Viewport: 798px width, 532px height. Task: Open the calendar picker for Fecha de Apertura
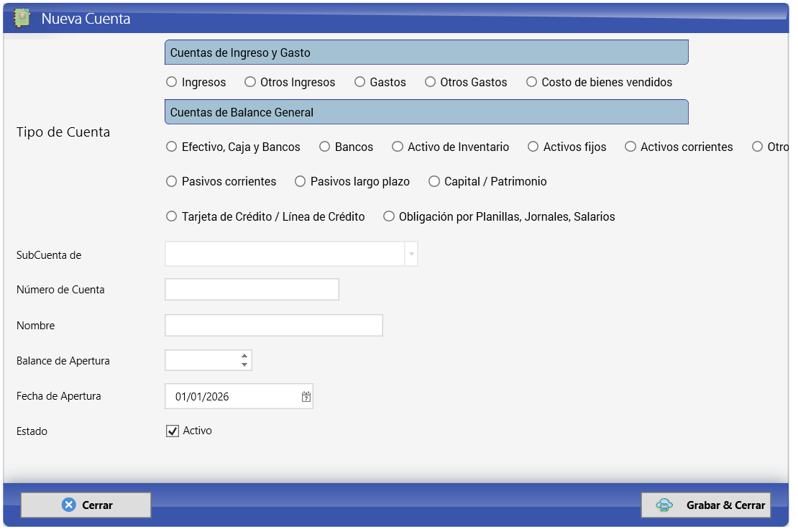pos(306,397)
